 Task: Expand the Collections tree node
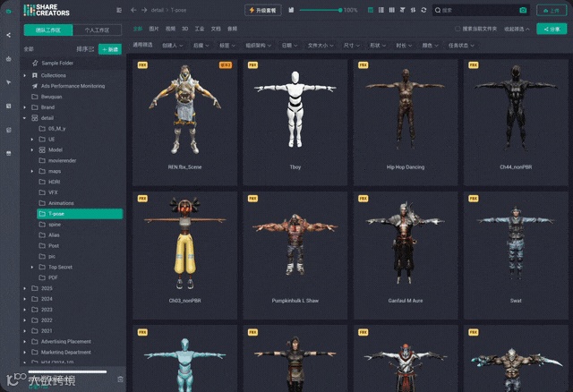(x=25, y=75)
